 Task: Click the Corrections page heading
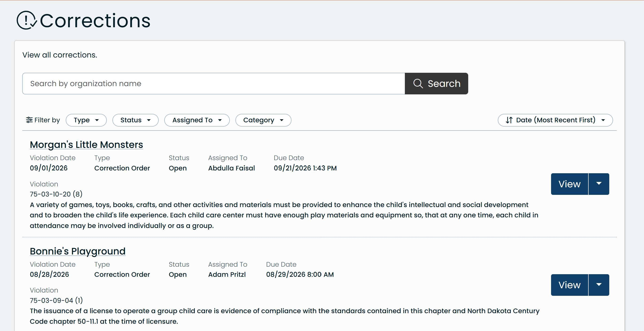(95, 20)
